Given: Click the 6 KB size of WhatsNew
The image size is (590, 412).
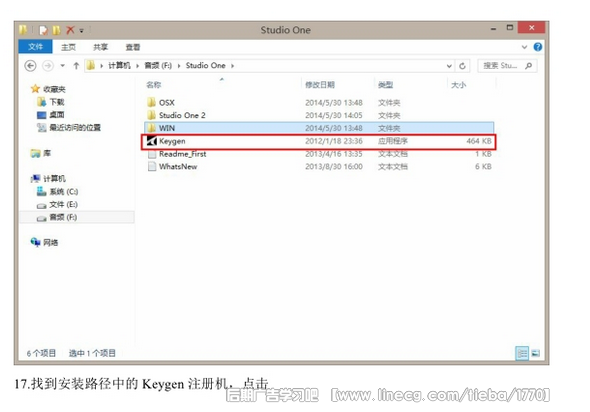Looking at the screenshot, I should (x=483, y=166).
